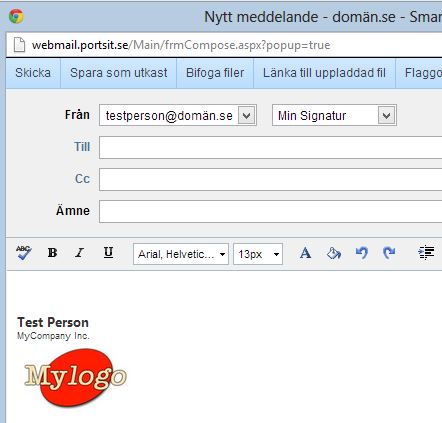Select Bifoga filer
The width and height of the screenshot is (442, 423).
(x=215, y=73)
